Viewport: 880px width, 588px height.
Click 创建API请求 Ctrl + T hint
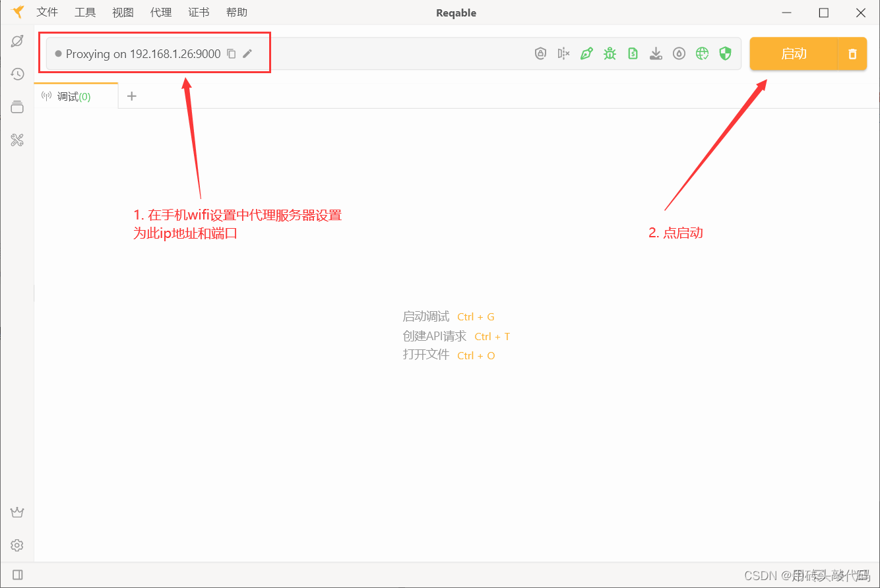(456, 336)
